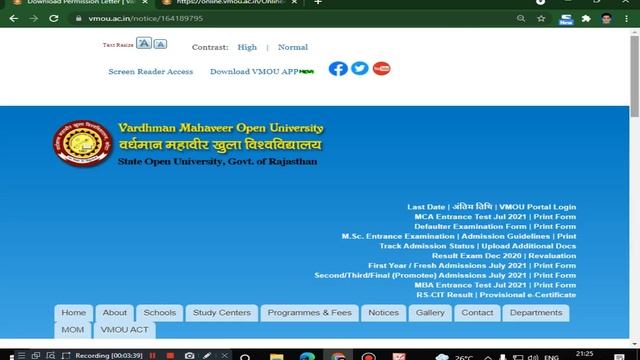Pause the screen recording
Screen dimensions: 640x360
pos(153,356)
